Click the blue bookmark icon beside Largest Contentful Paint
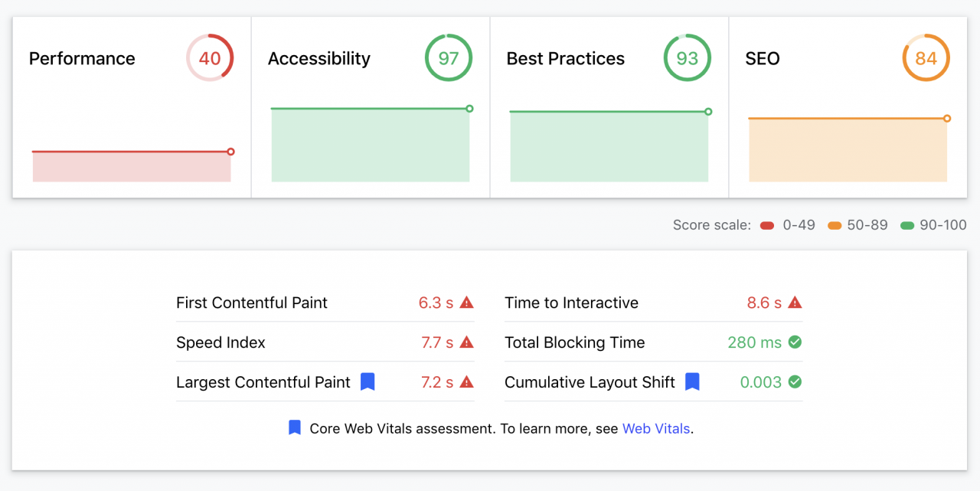 click(x=367, y=381)
